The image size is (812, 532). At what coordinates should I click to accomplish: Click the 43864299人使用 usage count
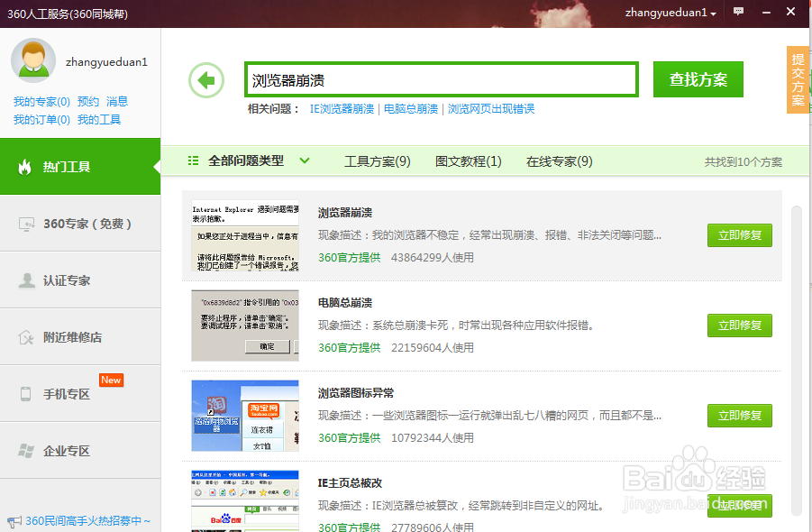(433, 258)
